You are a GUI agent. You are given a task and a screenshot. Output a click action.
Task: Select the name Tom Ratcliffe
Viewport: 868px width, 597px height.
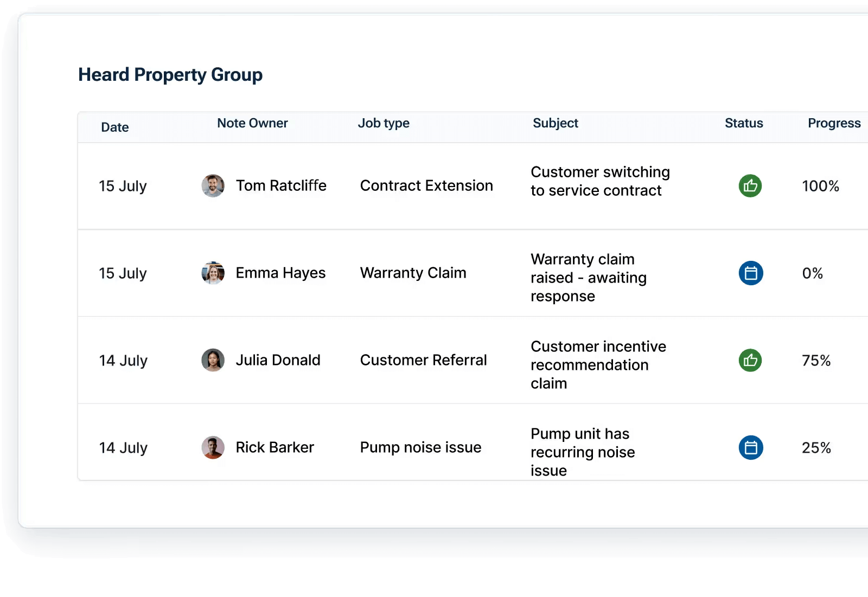pos(281,185)
